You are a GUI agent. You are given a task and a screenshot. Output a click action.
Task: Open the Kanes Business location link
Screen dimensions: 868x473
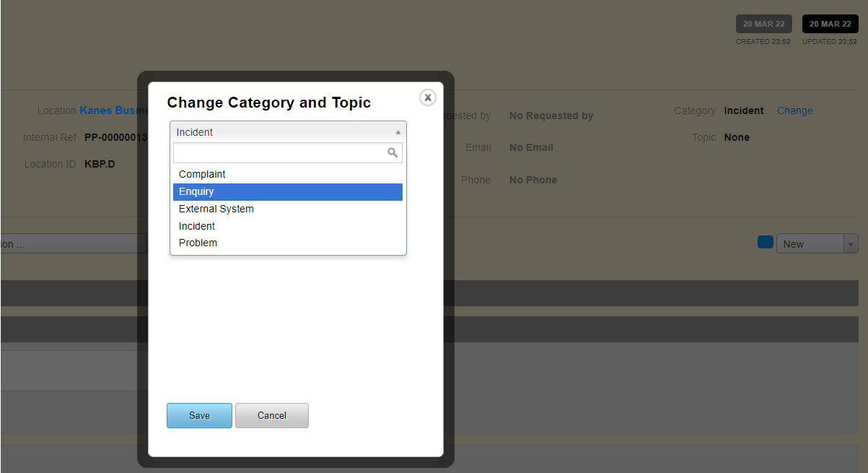(x=113, y=110)
